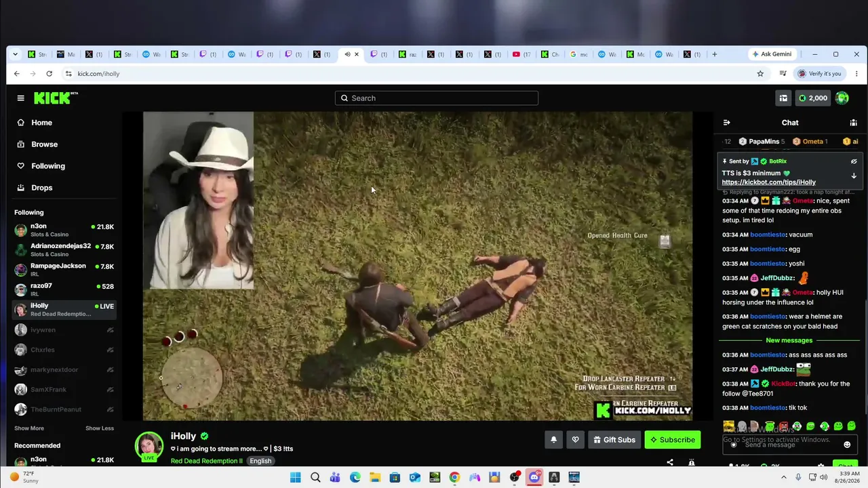Open the profile avatar menu

coord(842,98)
